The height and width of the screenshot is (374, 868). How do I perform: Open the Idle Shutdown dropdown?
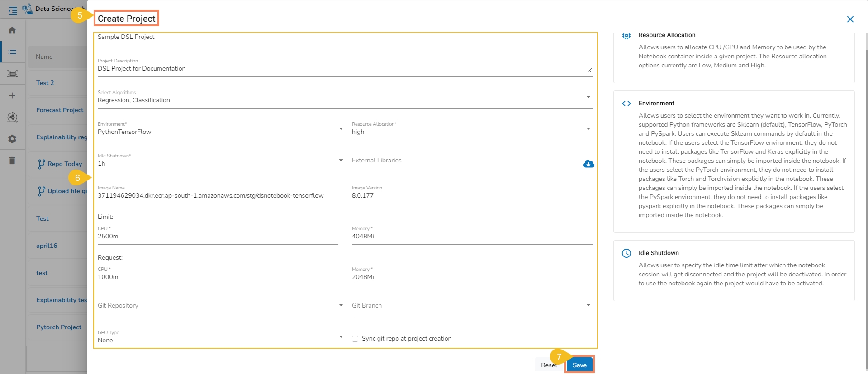341,161
